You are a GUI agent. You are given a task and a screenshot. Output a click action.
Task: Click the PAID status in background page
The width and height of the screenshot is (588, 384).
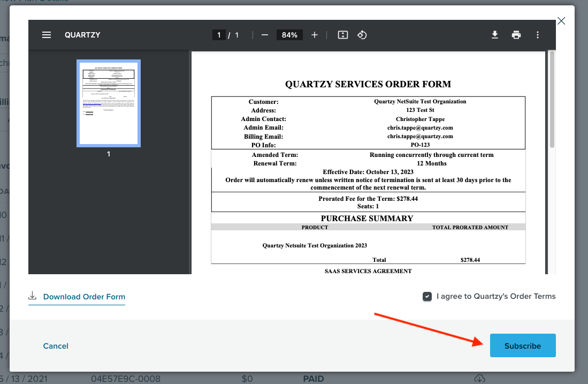click(x=314, y=379)
